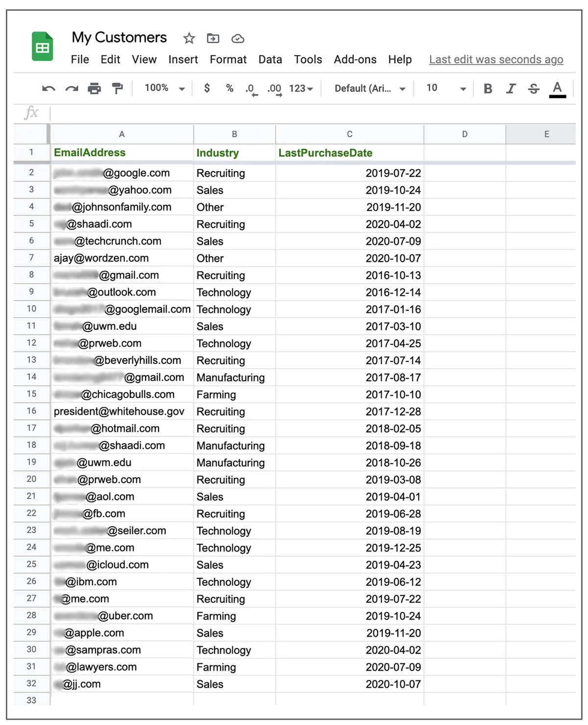Select the @lawyers.com email cell

point(122,667)
